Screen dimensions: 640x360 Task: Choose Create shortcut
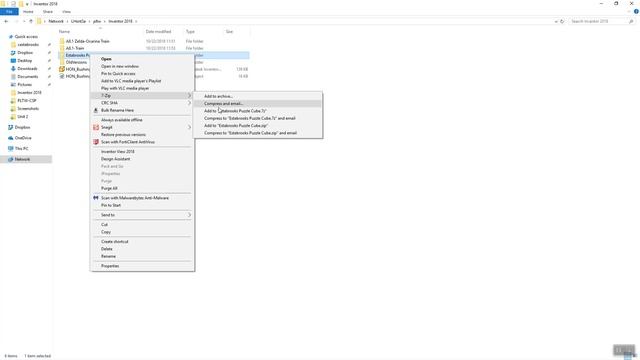114,242
